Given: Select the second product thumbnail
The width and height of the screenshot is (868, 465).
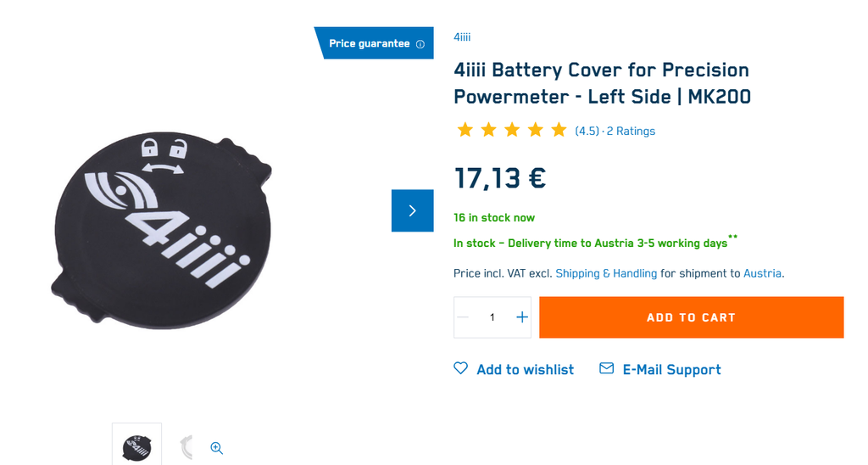Looking at the screenshot, I should tap(186, 446).
